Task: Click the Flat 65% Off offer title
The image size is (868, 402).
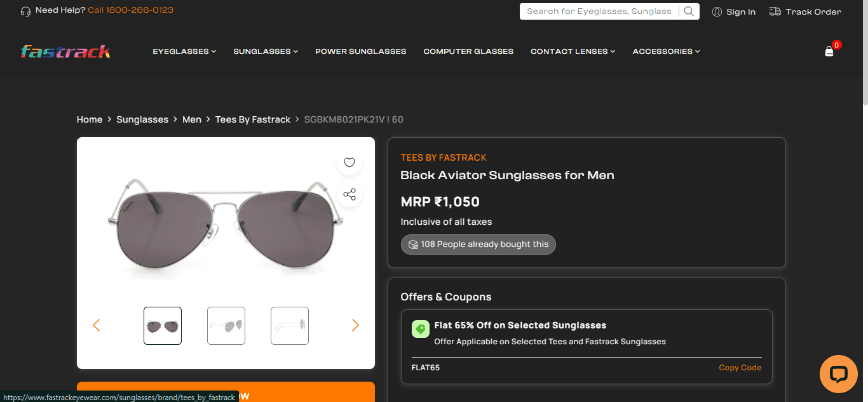Action: pos(520,325)
